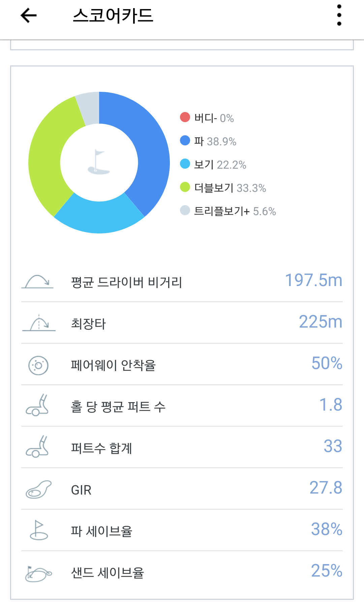
Task: Tap the average putts per hole icon
Action: (38, 406)
